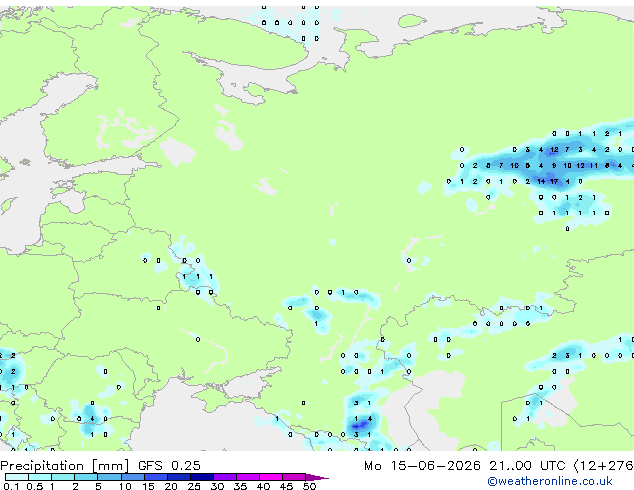Click the 10–15 mm legend swatch

click(133, 477)
